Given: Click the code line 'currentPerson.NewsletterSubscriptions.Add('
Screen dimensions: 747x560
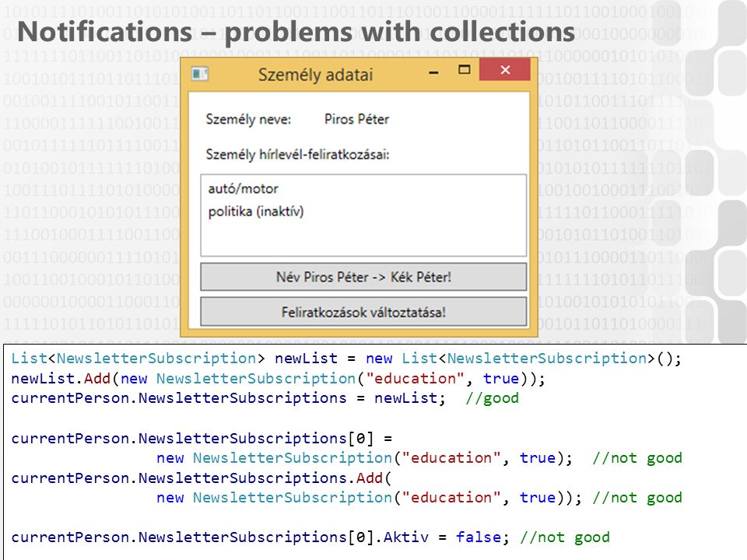Looking at the screenshot, I should (201, 478).
